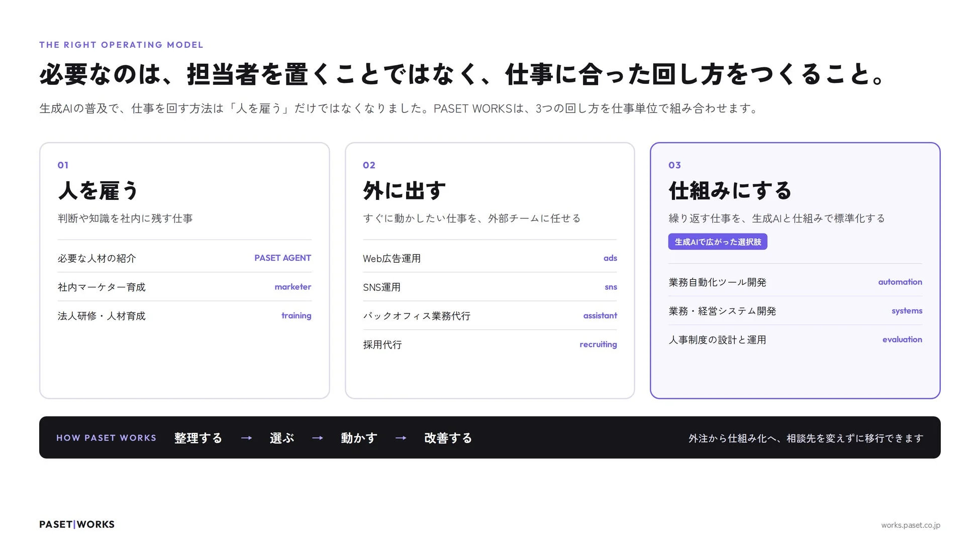The width and height of the screenshot is (980, 551).
Task: Click the 02 card number
Action: 369,165
